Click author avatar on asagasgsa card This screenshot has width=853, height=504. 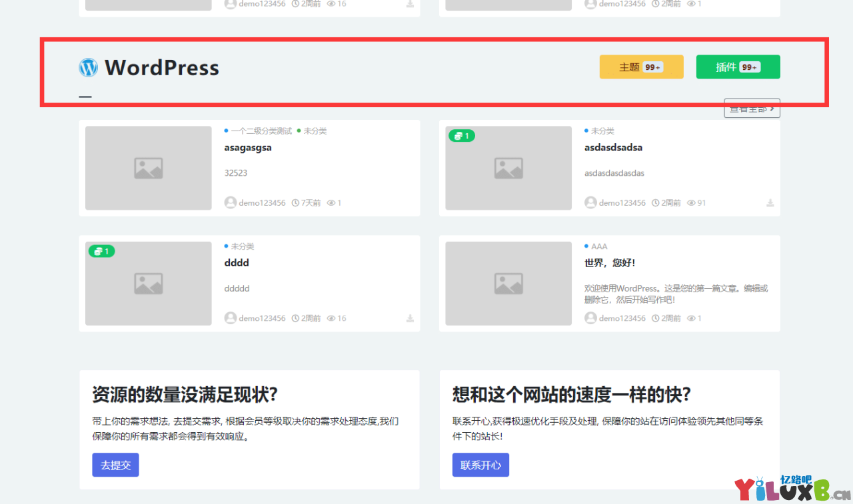click(231, 202)
